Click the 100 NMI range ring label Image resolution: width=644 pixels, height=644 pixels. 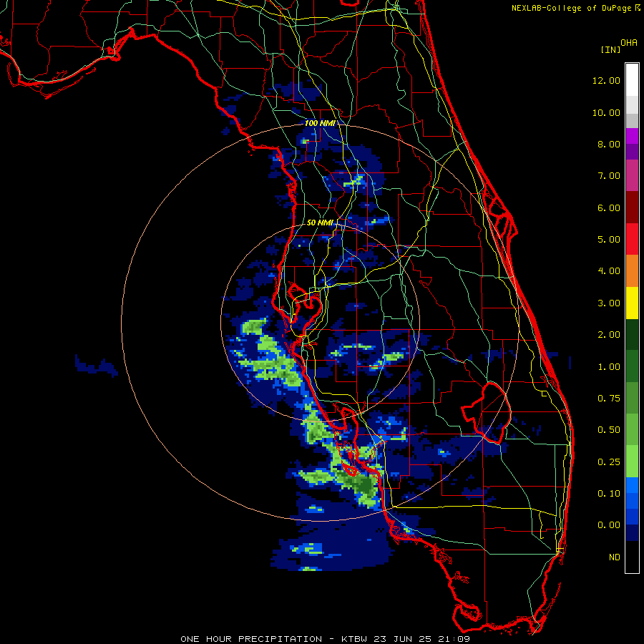pos(320,123)
